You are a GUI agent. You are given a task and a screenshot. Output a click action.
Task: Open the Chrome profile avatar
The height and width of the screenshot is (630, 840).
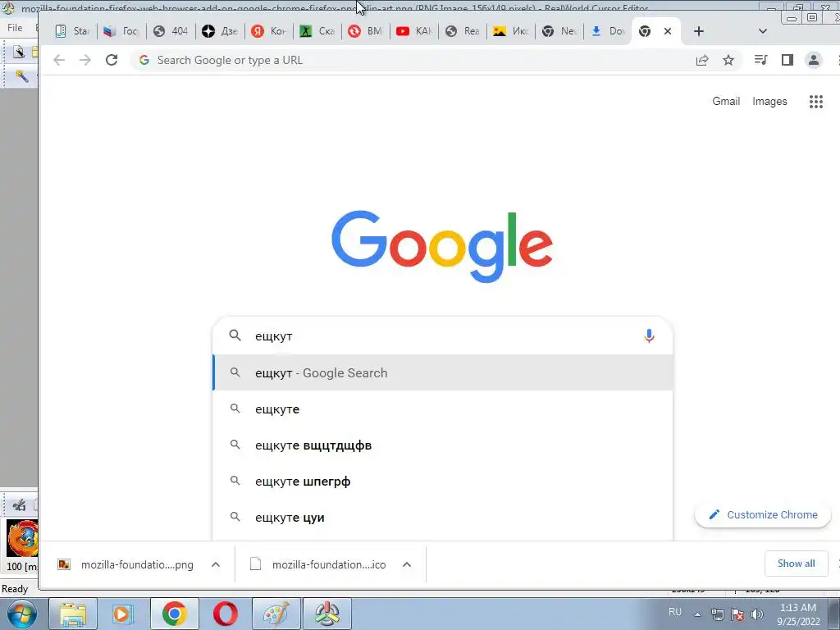tap(813, 60)
